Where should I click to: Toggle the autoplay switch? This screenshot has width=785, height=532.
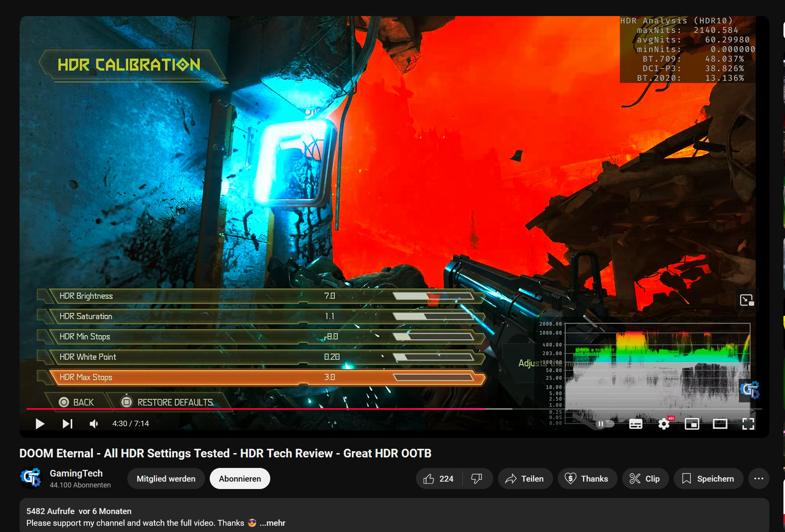click(x=605, y=423)
